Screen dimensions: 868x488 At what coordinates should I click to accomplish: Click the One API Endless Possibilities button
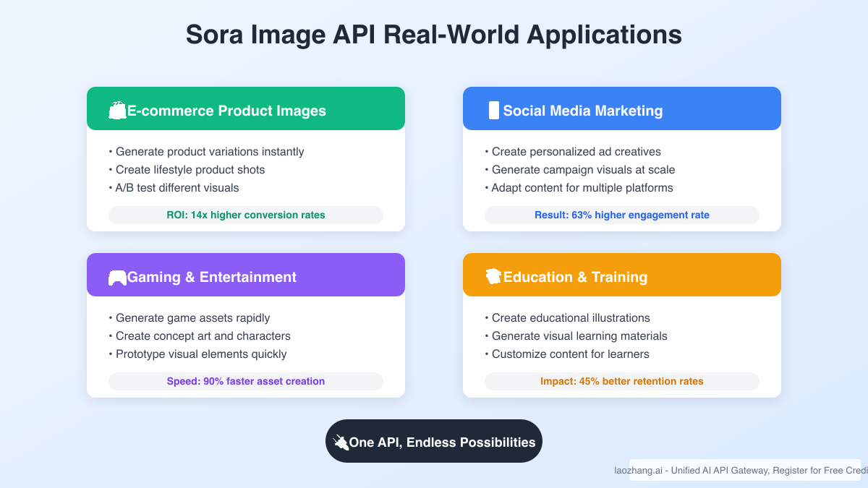pyautogui.click(x=434, y=441)
